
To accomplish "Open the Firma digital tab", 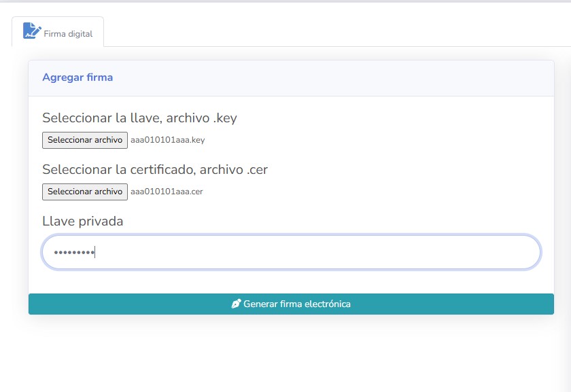I will pos(58,32).
